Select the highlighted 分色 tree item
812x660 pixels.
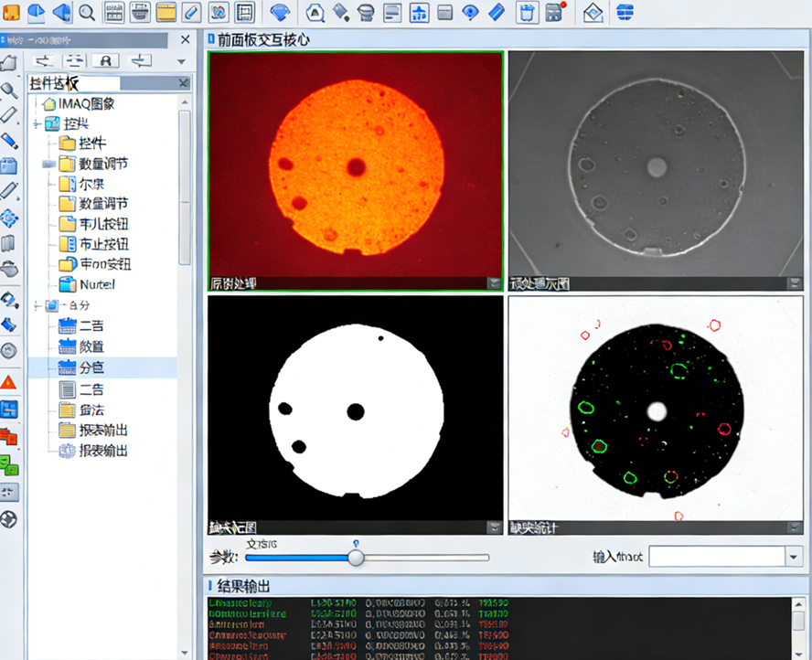click(91, 367)
